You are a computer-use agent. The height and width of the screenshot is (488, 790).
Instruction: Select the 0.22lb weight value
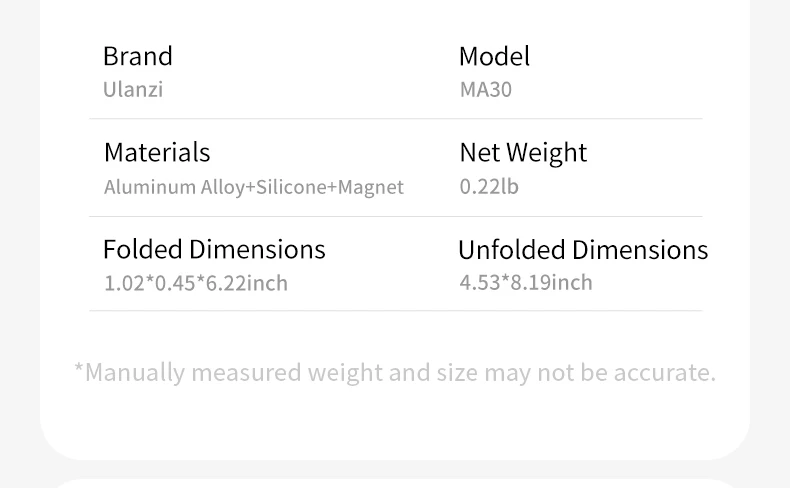[x=489, y=186]
